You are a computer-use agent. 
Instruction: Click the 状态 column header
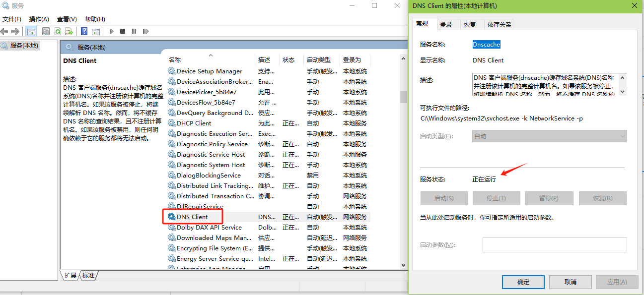pyautogui.click(x=288, y=59)
